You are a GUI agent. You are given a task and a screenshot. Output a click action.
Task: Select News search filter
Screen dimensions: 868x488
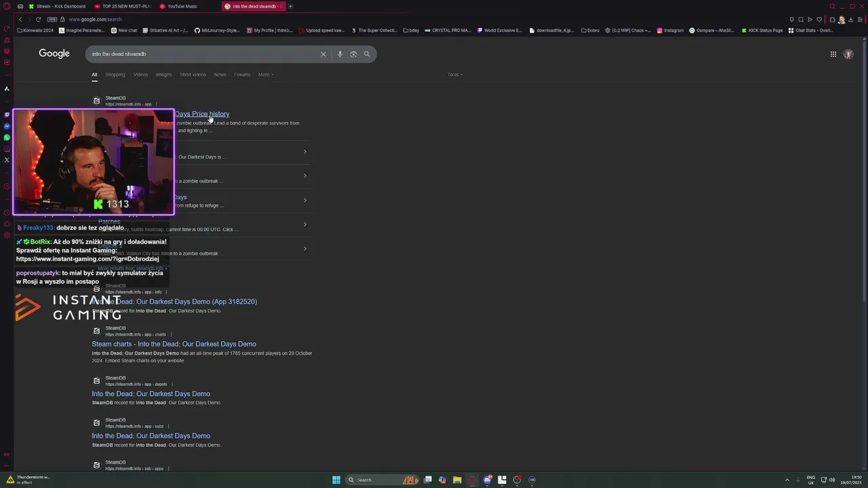point(220,75)
